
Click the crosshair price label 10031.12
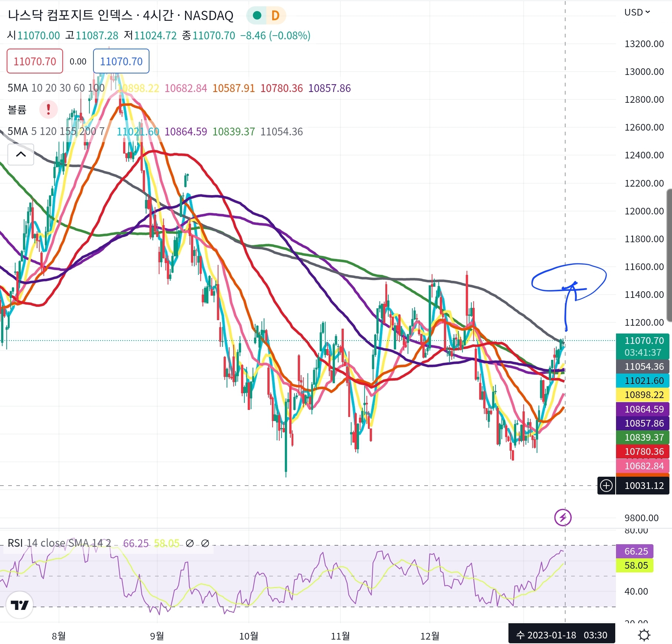pos(643,486)
